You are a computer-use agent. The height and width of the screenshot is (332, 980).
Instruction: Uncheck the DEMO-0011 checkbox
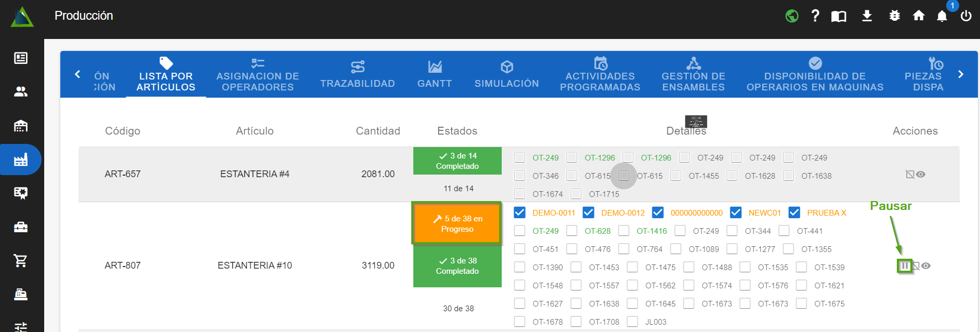tap(519, 213)
